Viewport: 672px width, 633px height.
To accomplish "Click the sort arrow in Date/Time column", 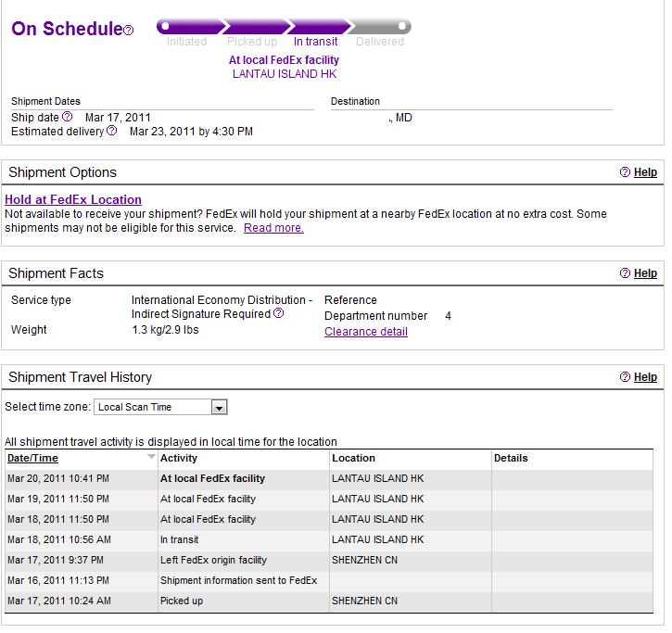I will pyautogui.click(x=151, y=456).
